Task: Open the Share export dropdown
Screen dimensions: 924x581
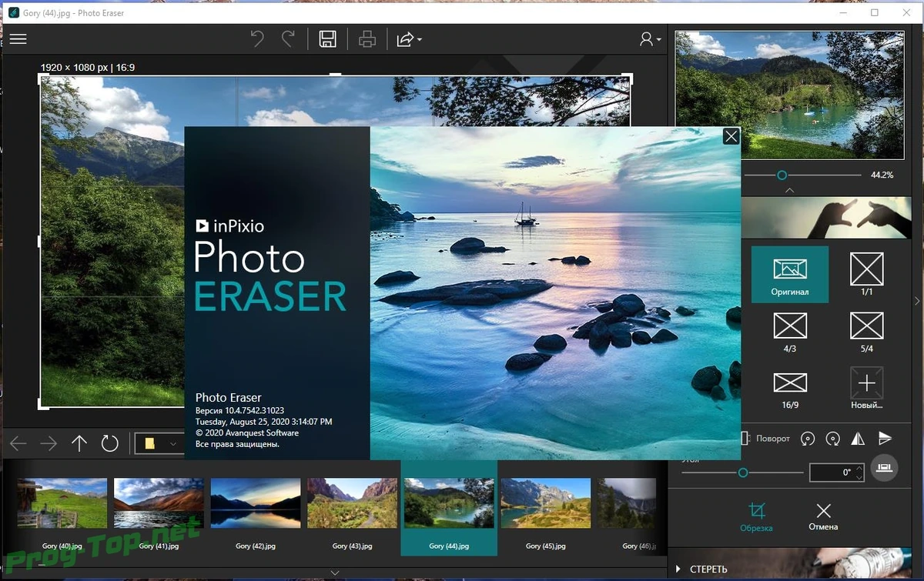Action: (x=409, y=39)
